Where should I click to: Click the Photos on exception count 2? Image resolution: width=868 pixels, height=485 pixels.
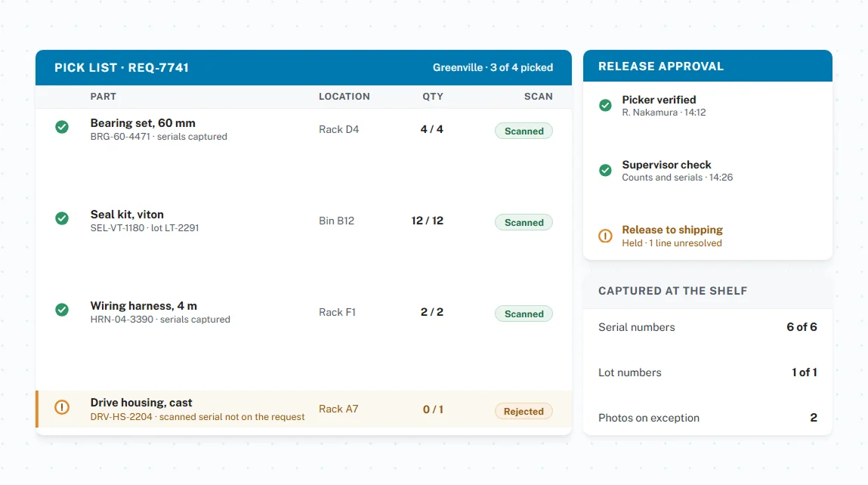point(814,418)
